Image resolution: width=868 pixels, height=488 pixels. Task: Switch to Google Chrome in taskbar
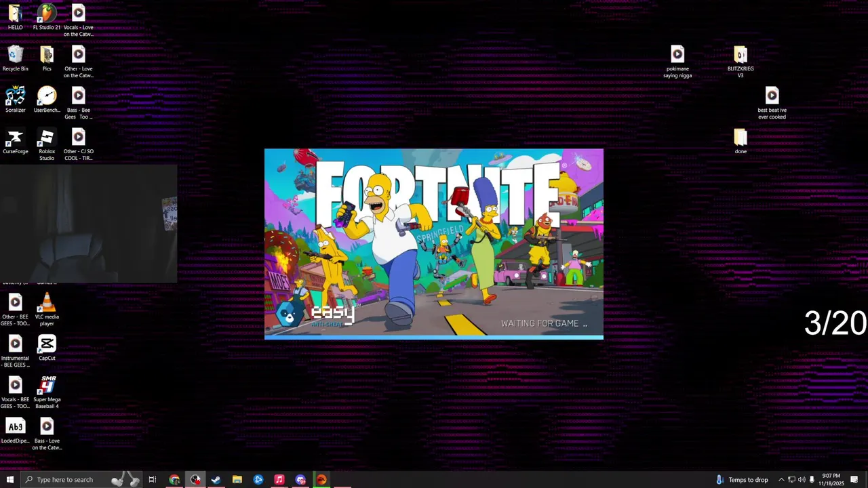click(x=174, y=480)
